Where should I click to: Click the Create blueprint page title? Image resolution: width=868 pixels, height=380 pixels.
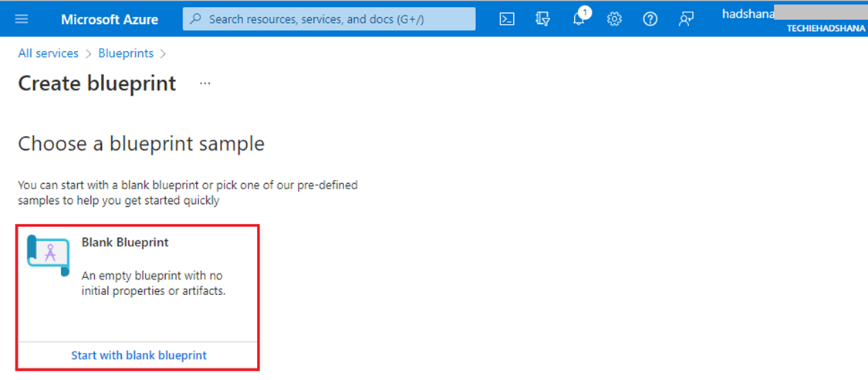tap(97, 83)
